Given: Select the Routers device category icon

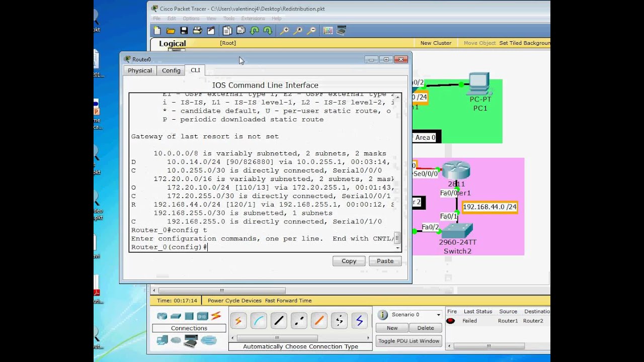Looking at the screenshot, I should [x=162, y=316].
